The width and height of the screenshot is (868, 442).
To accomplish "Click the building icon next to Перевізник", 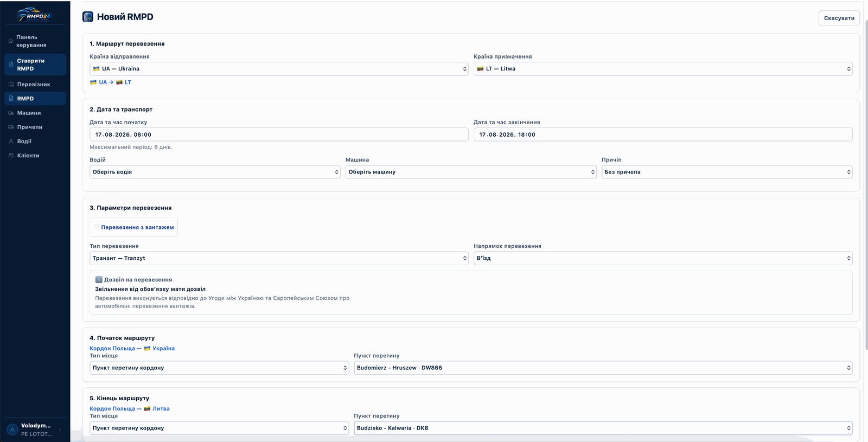I will click(11, 85).
